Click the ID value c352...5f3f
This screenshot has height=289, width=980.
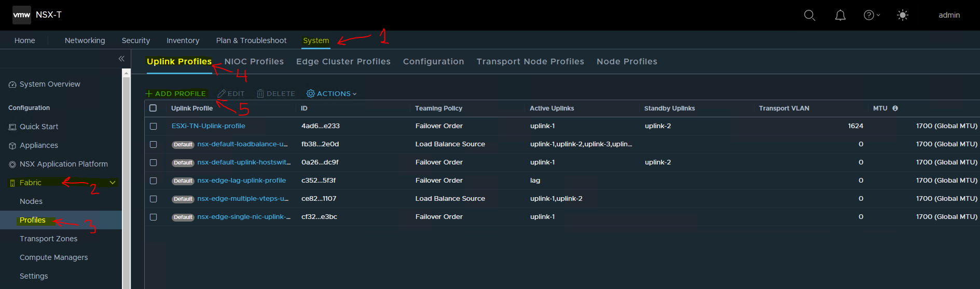pos(319,181)
